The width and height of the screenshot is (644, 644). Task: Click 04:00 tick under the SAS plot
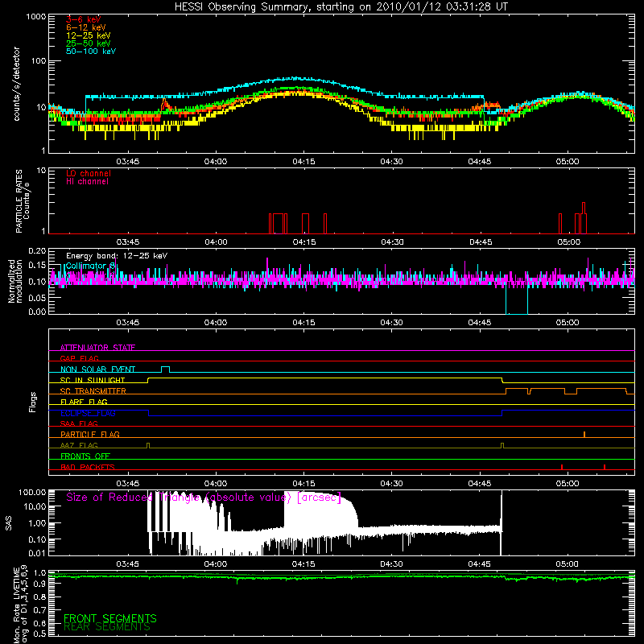(x=216, y=564)
